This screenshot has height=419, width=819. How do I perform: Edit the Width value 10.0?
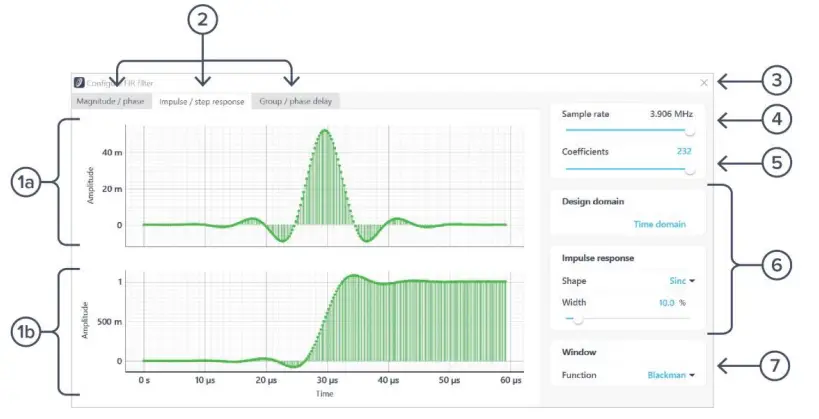[x=667, y=302]
